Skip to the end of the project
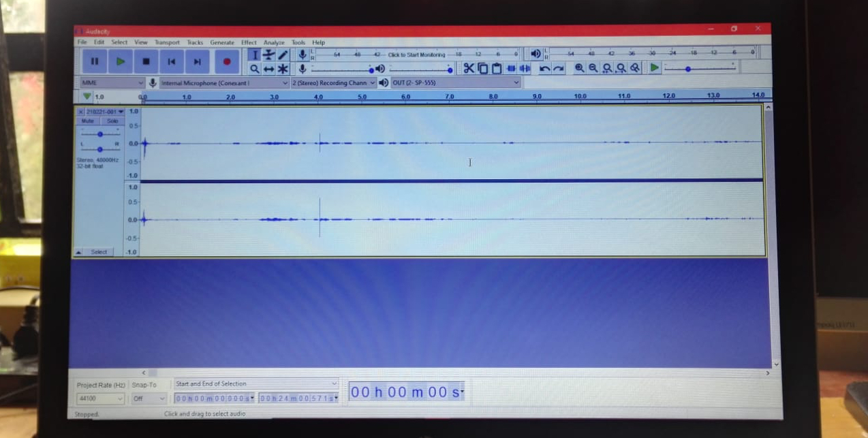The image size is (868, 438). pos(197,61)
